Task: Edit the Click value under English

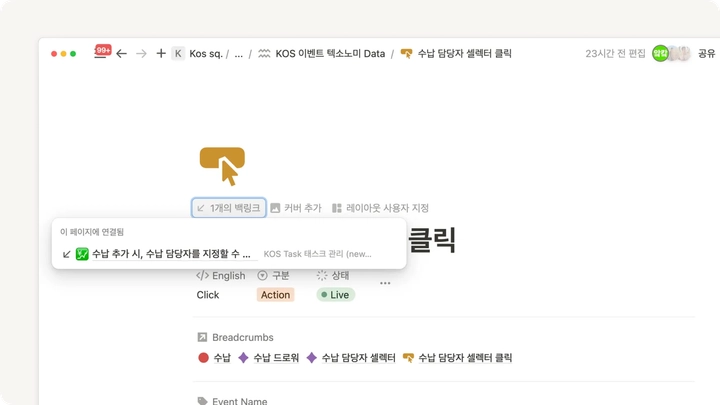Action: point(208,295)
